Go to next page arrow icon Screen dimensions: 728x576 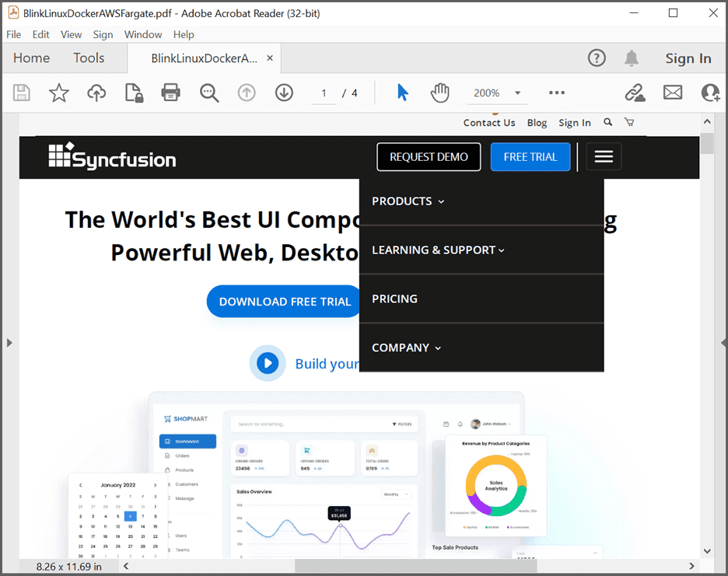(284, 93)
